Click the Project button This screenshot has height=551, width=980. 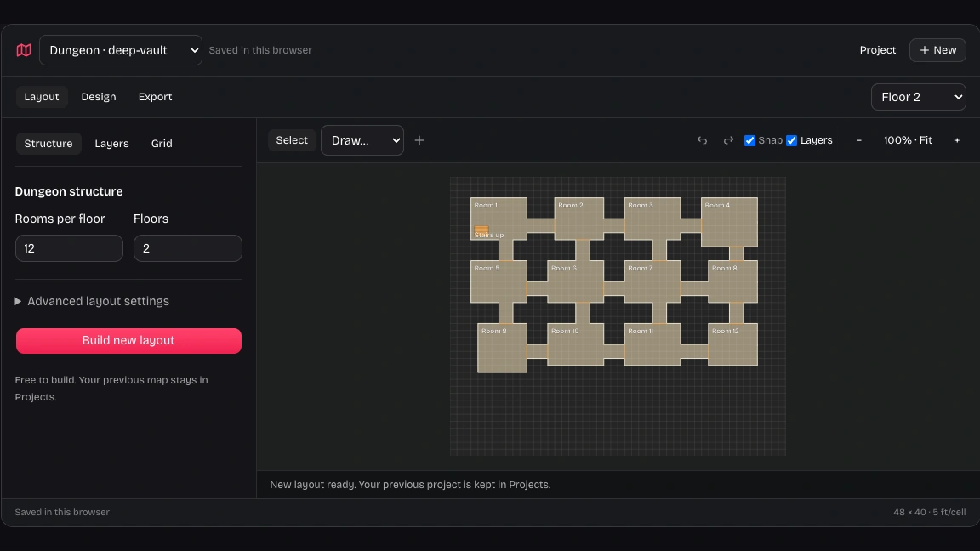878,50
